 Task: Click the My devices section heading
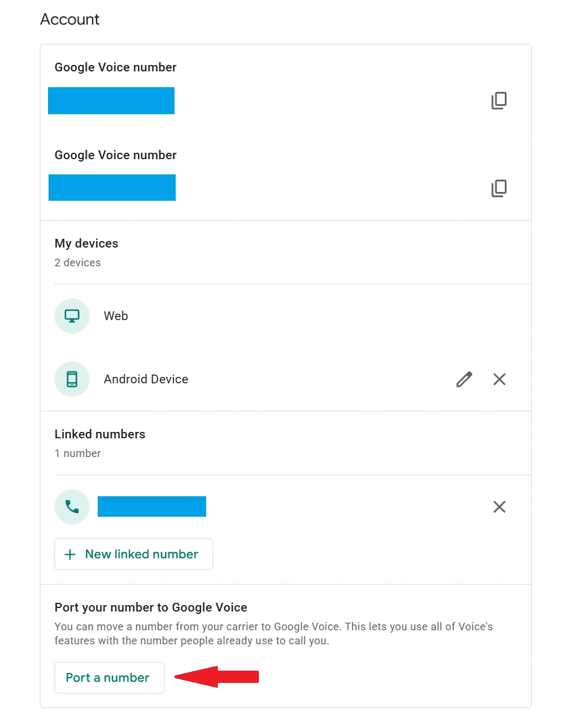86,243
